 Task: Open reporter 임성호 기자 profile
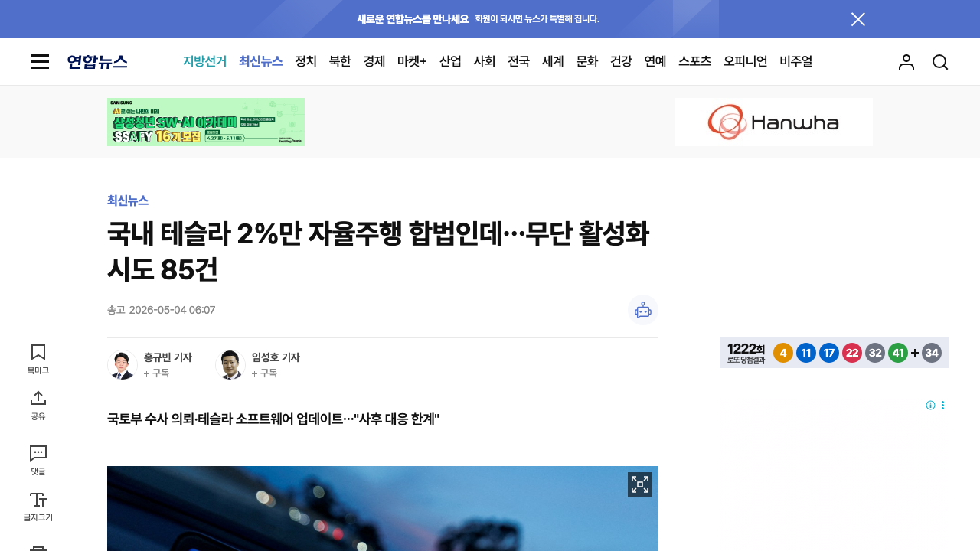[276, 357]
